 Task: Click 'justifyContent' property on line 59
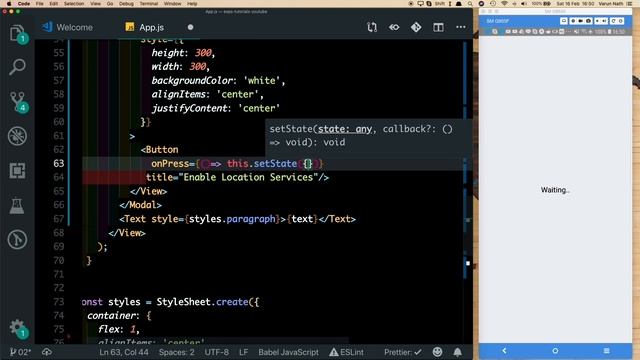189,108
